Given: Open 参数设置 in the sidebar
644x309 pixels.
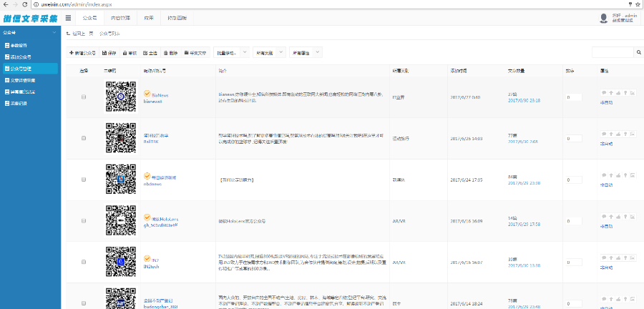Looking at the screenshot, I should [x=29, y=46].
